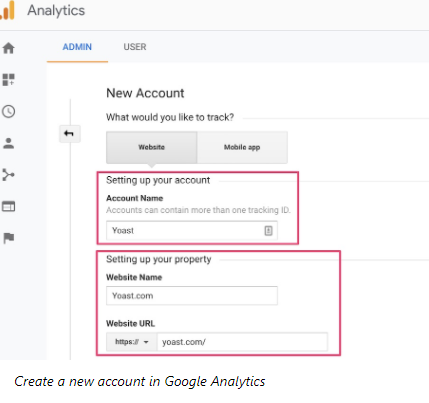Open the Behavior window icon
Image resolution: width=429 pixels, height=403 pixels.
click(9, 206)
